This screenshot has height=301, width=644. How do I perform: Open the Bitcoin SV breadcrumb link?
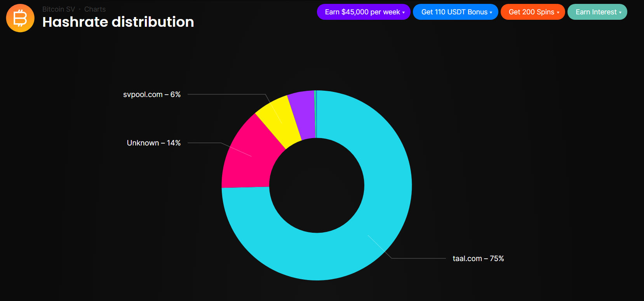59,9
